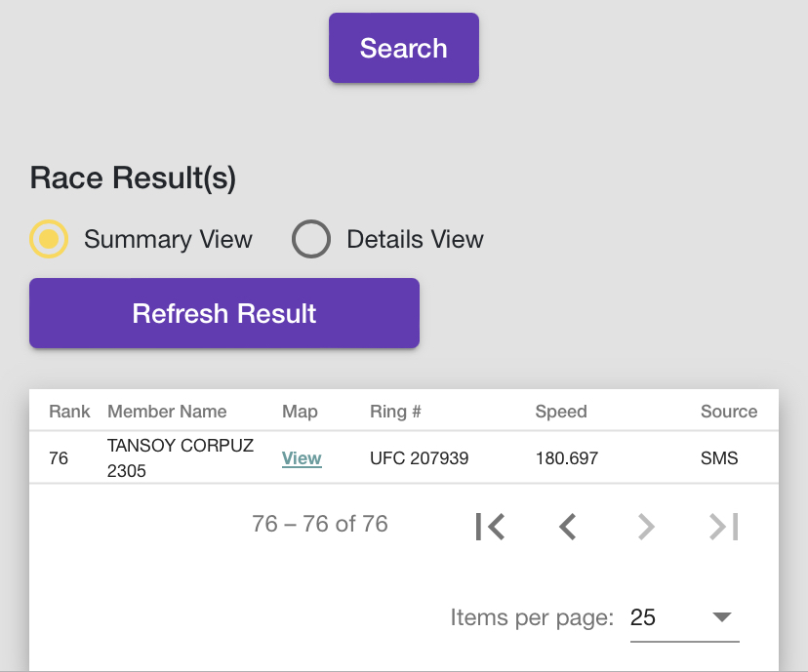The width and height of the screenshot is (808, 672).
Task: Select the Details View radio button
Action: tap(310, 239)
